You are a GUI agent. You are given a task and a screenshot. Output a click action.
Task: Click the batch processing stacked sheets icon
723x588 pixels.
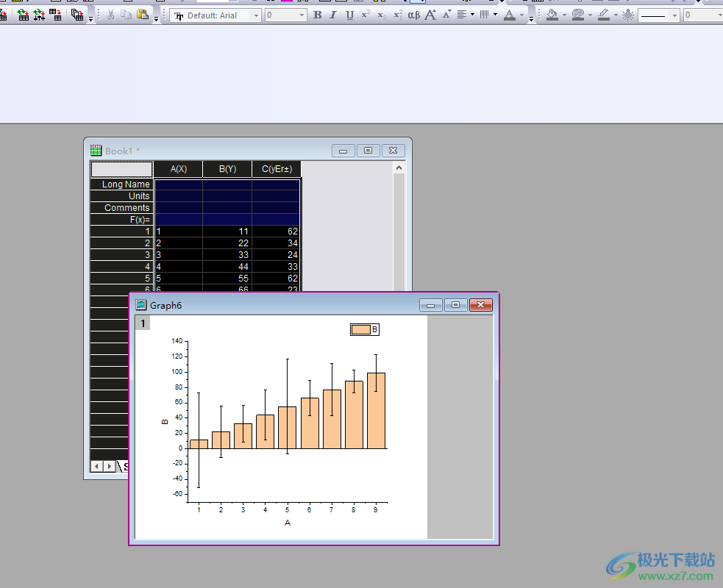pos(77,15)
